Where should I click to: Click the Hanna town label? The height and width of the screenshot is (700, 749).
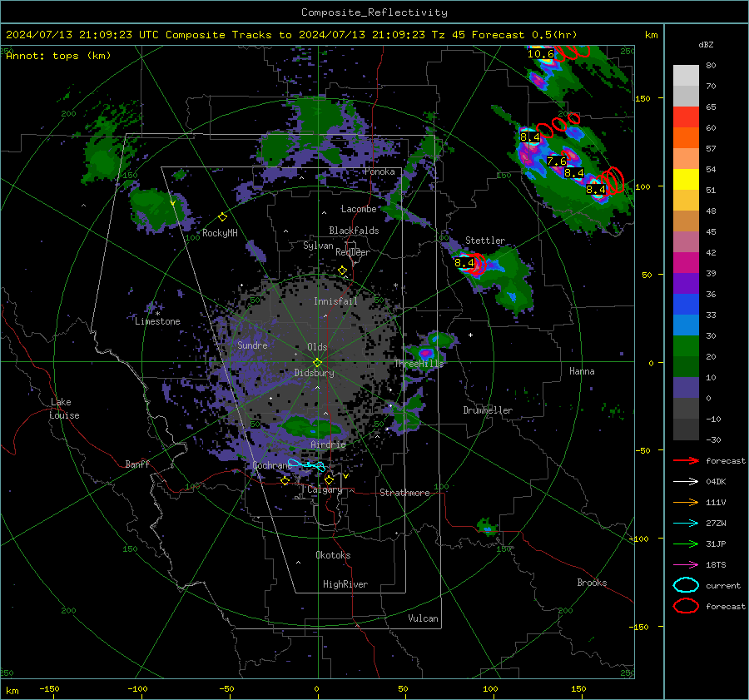tap(582, 371)
